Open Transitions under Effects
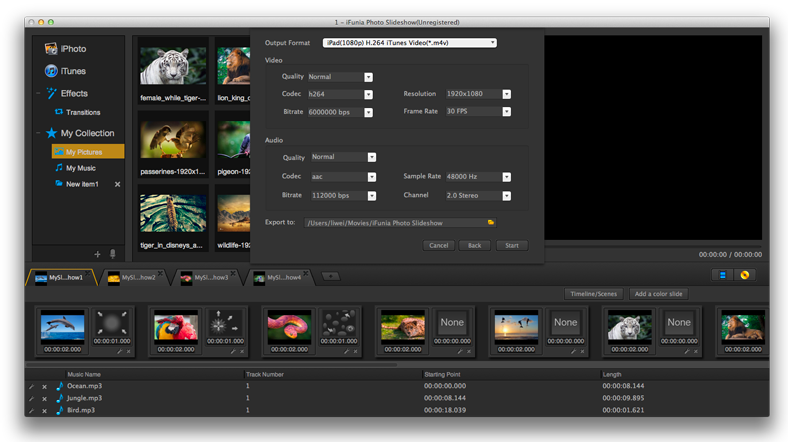Screen dimensions: 788x442 tap(78, 112)
